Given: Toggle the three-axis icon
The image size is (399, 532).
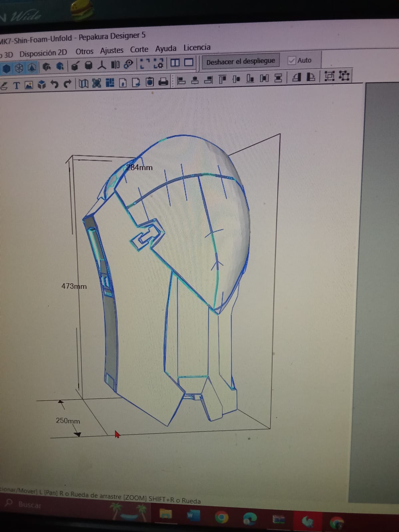Looking at the screenshot, I should click(102, 65).
